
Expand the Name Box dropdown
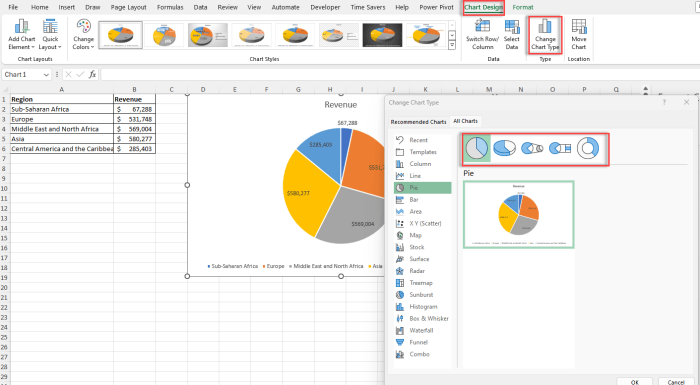point(46,75)
